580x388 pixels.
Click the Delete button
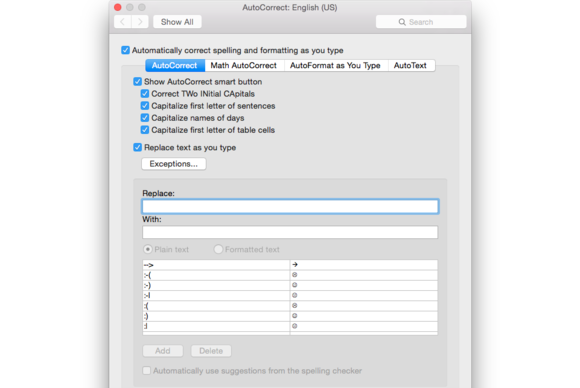click(211, 351)
